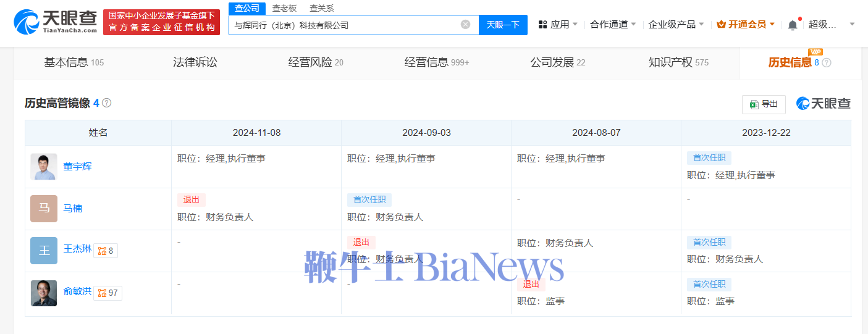Open the notification bell icon
This screenshot has height=334, width=868.
tap(793, 25)
